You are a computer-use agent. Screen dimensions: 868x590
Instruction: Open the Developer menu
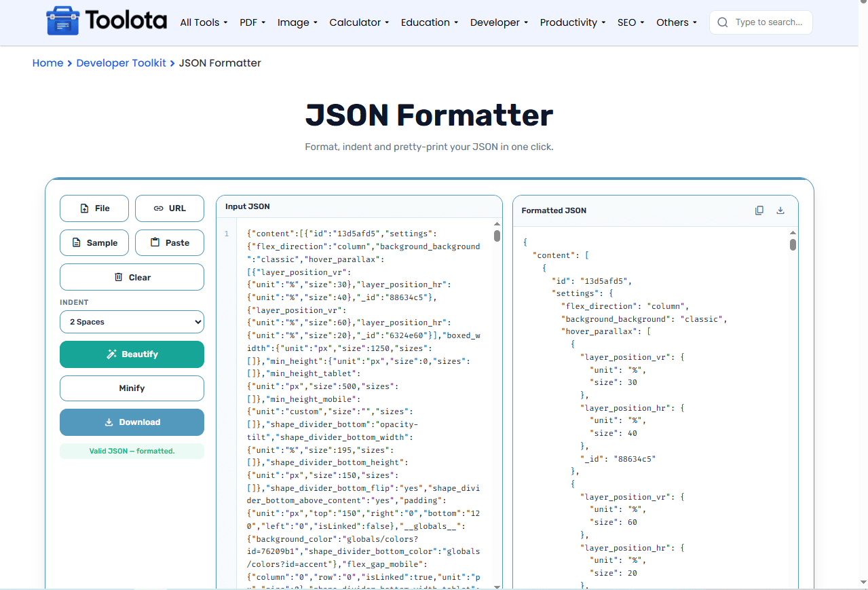[x=499, y=22]
